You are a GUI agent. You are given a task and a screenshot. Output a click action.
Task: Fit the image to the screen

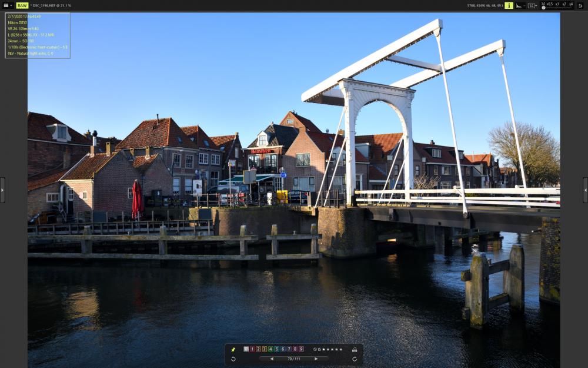543,4
